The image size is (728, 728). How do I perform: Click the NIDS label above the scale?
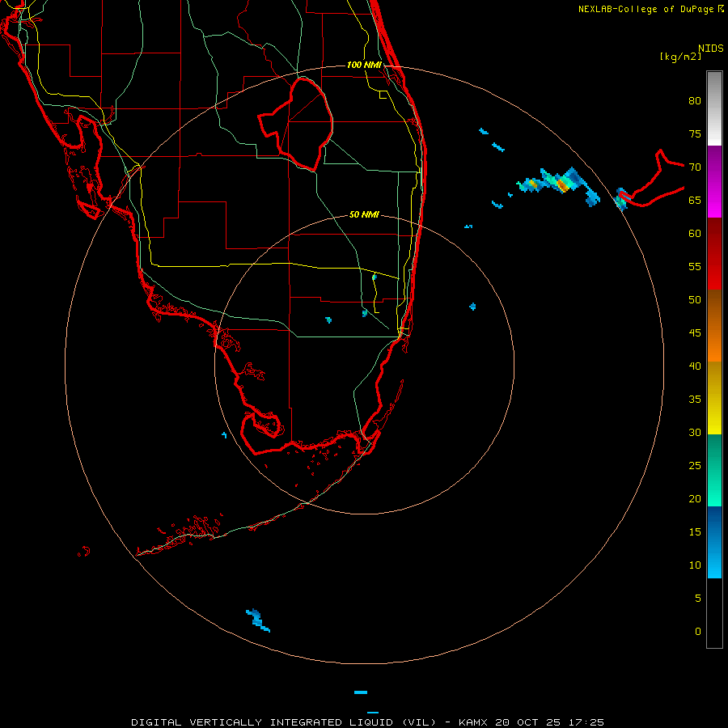tap(710, 49)
